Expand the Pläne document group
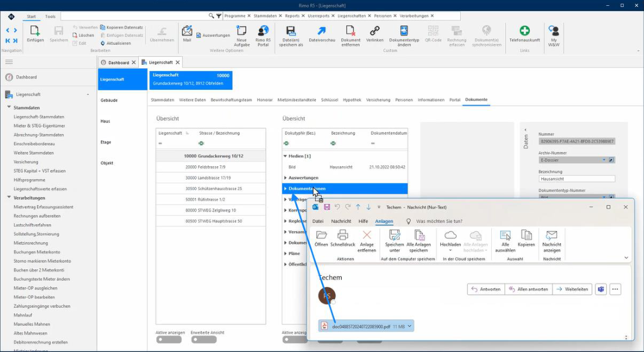This screenshot has height=352, width=644. point(285,254)
